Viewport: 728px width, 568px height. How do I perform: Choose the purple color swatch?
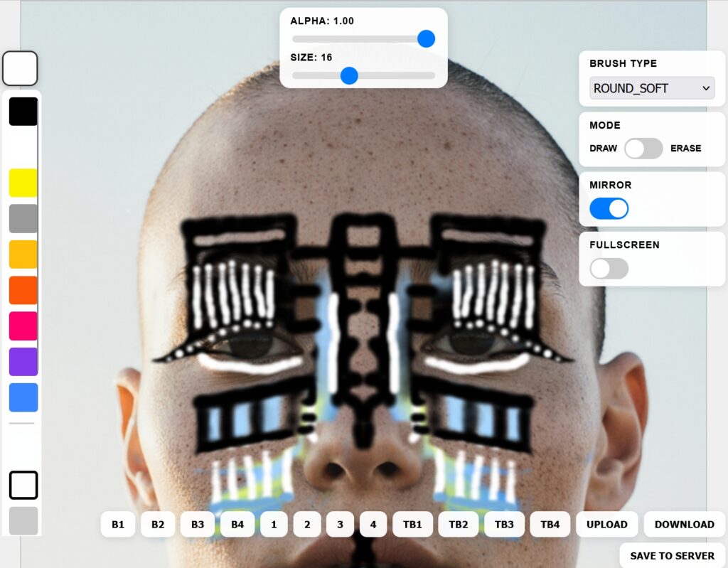click(x=23, y=361)
